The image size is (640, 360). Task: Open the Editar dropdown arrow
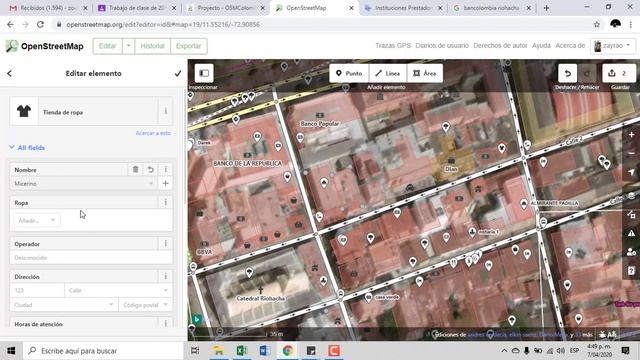tap(129, 46)
